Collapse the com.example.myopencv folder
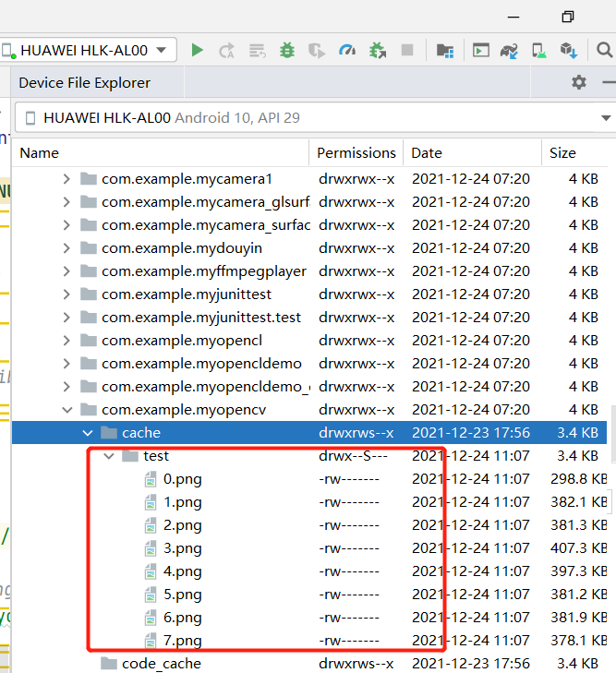This screenshot has width=616, height=673. click(x=67, y=410)
